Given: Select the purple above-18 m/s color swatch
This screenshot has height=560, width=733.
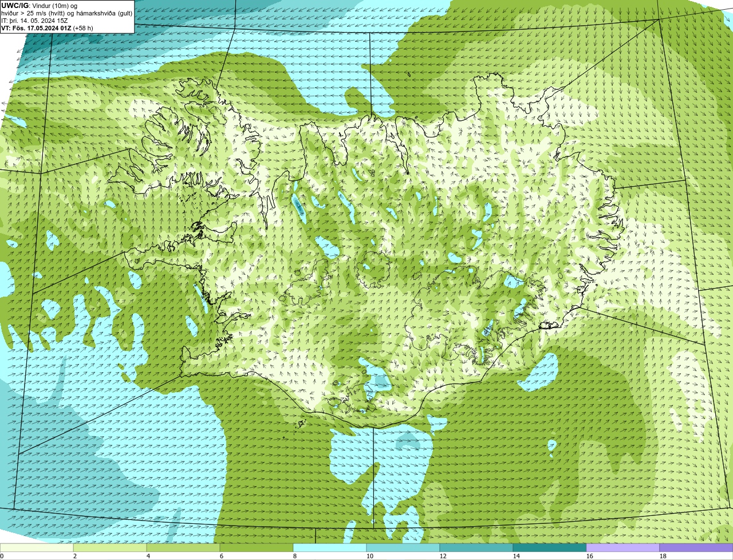Looking at the screenshot, I should [x=696, y=548].
